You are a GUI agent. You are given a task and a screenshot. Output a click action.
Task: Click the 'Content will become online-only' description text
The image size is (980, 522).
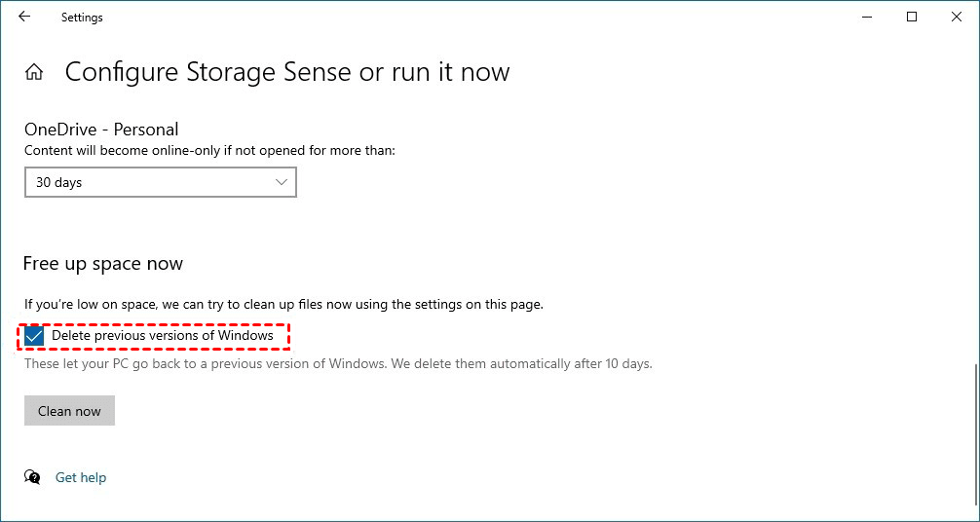[209, 151]
